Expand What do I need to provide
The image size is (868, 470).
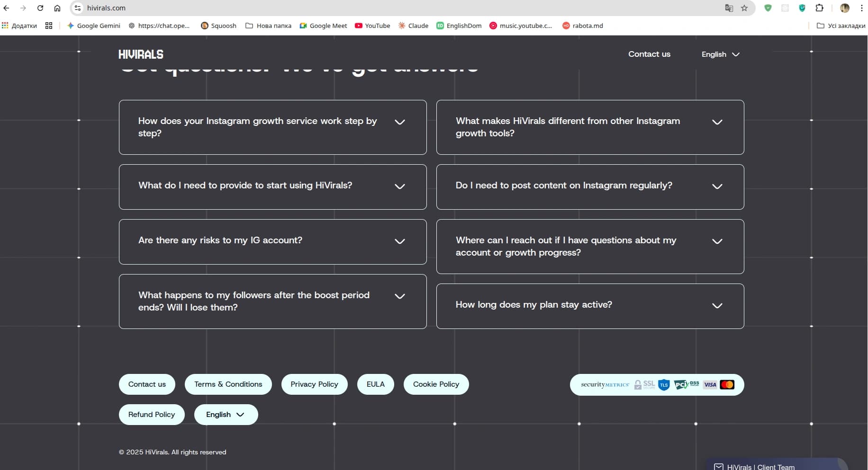(x=272, y=187)
